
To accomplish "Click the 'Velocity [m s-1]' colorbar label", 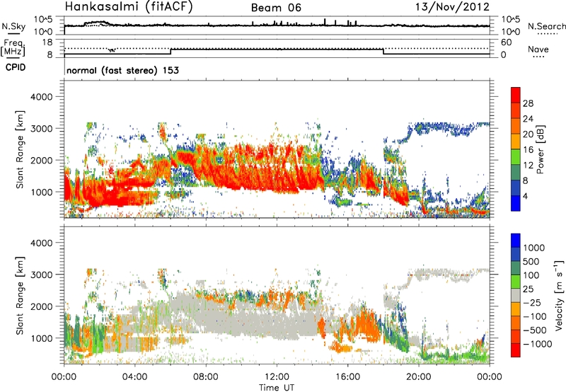I will click(x=559, y=295).
